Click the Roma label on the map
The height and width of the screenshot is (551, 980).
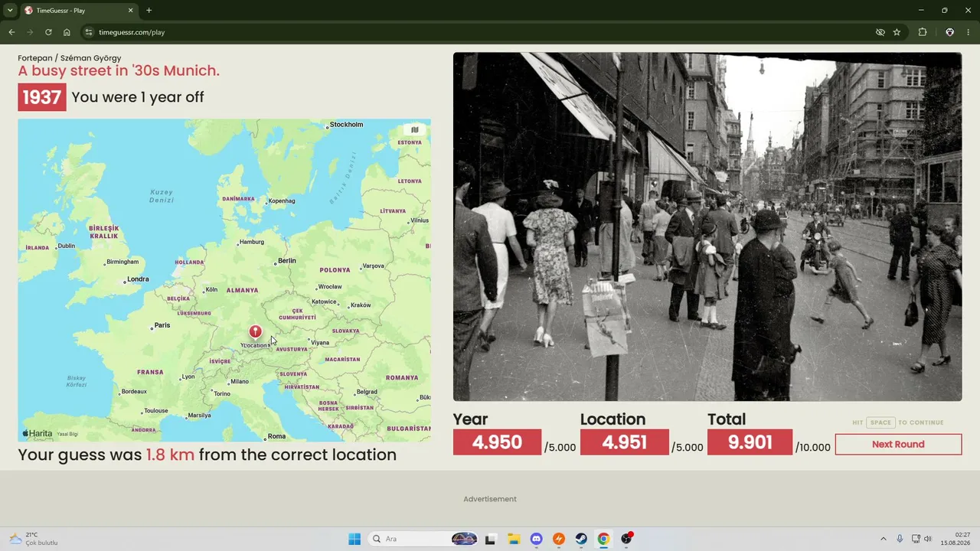[x=276, y=436]
